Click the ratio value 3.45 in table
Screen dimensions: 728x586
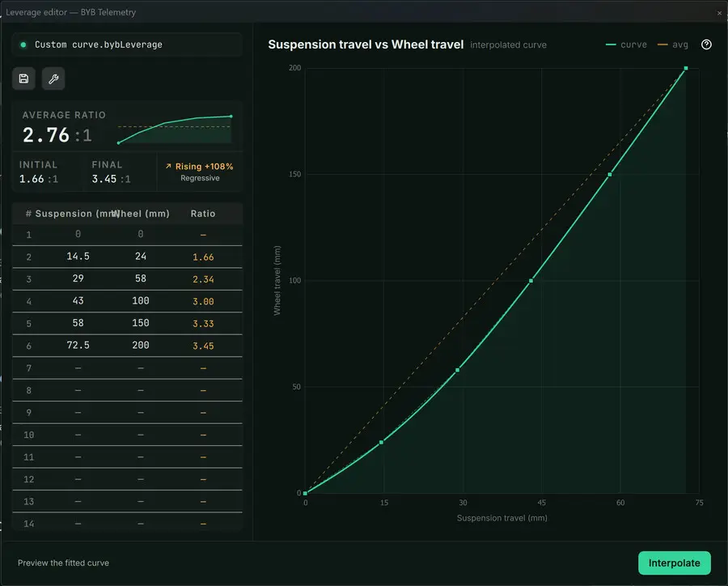coord(203,346)
